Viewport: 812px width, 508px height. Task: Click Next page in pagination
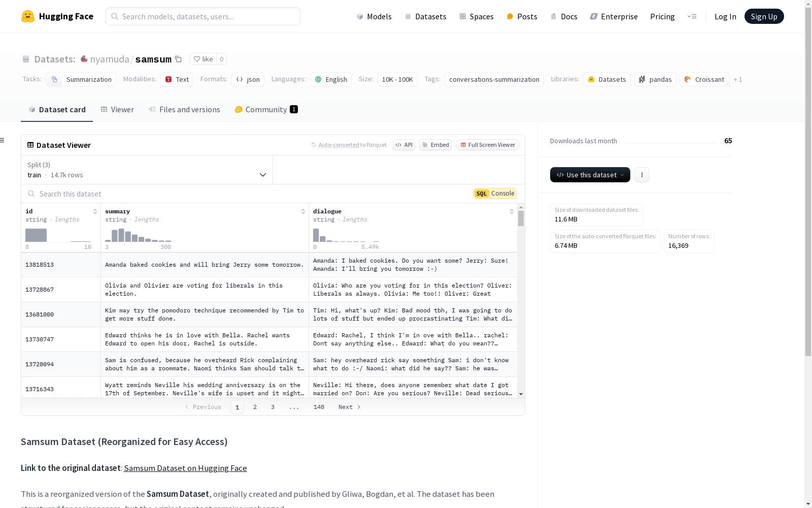[x=350, y=407]
